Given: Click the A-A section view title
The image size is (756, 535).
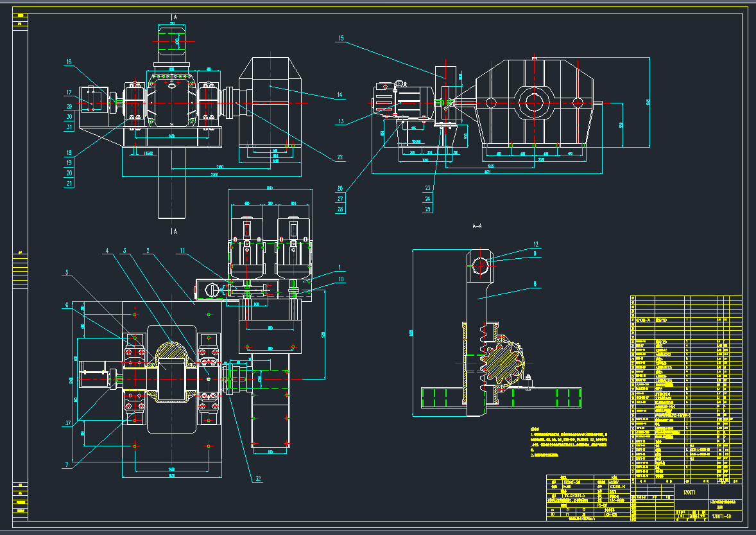Looking at the screenshot, I should tap(477, 226).
